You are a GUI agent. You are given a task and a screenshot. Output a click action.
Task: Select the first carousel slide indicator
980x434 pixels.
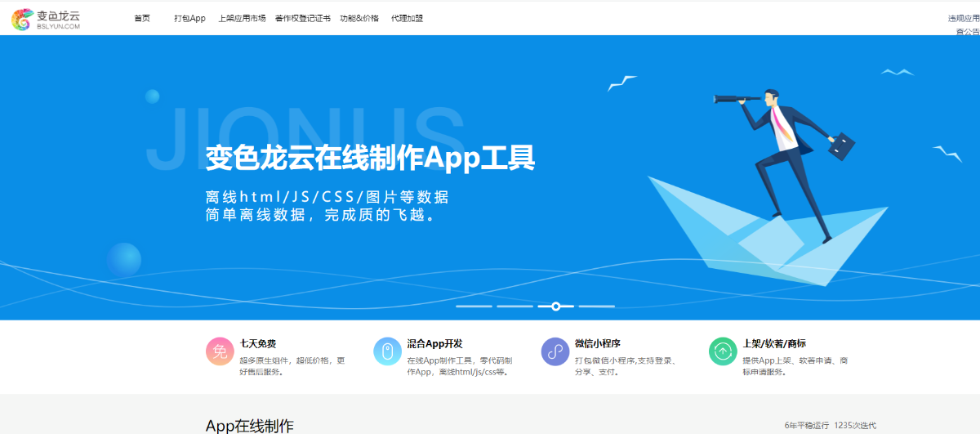[474, 306]
